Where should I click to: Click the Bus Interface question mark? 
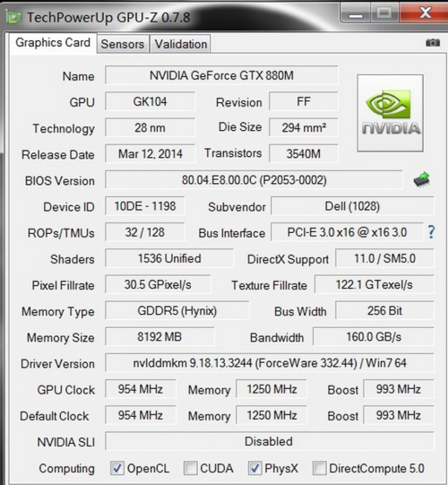click(431, 231)
